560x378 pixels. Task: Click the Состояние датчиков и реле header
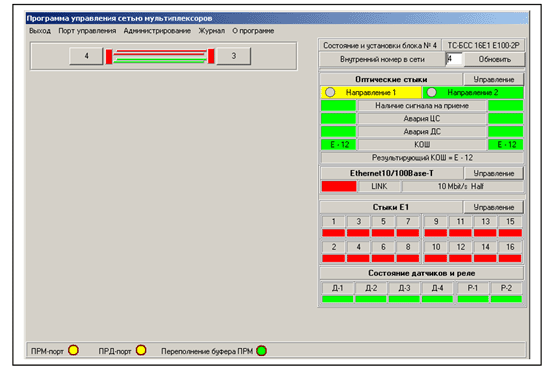[421, 273]
